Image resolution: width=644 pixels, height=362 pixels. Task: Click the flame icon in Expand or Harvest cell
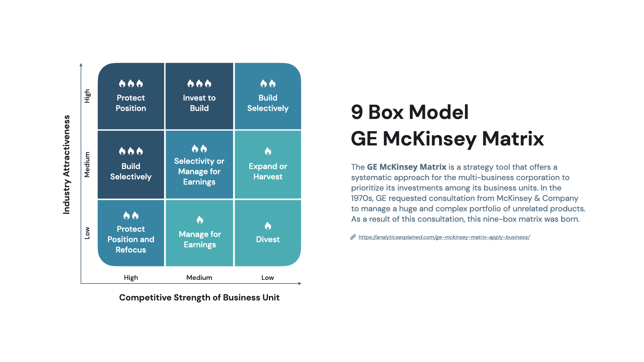(267, 153)
